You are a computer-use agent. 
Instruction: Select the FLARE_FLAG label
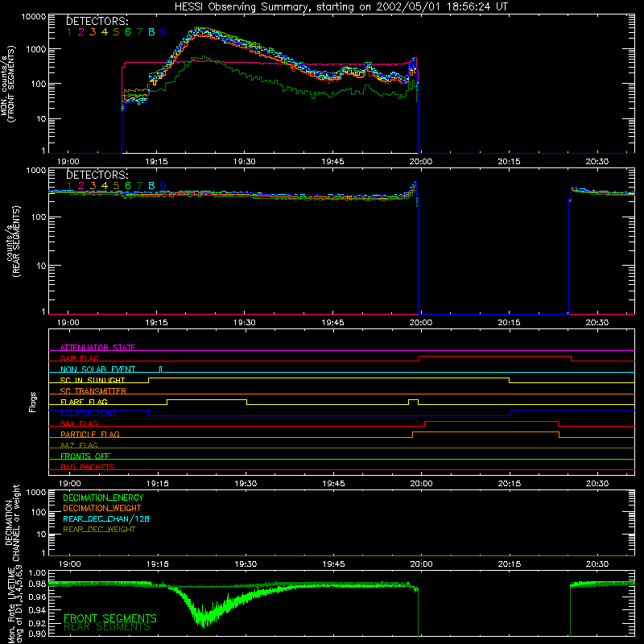coord(84,402)
